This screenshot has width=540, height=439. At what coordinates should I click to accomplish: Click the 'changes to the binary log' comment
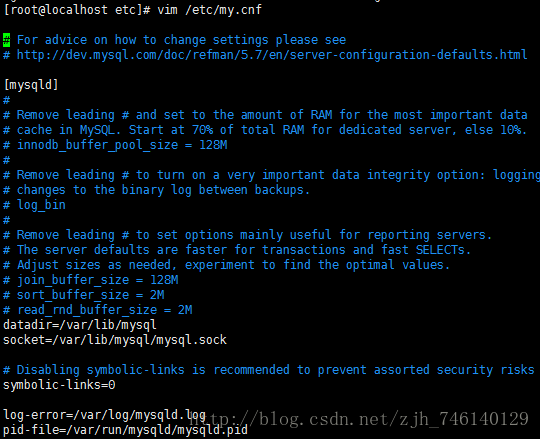pyautogui.click(x=157, y=190)
